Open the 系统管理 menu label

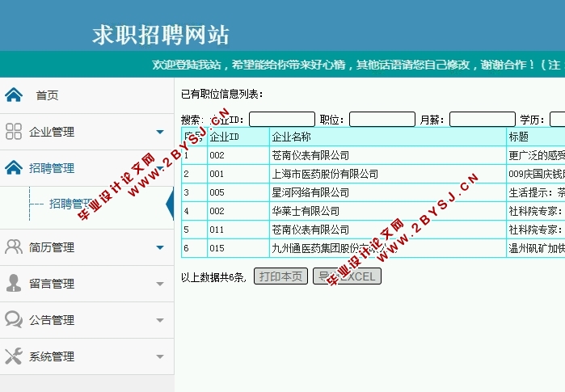tap(52, 356)
